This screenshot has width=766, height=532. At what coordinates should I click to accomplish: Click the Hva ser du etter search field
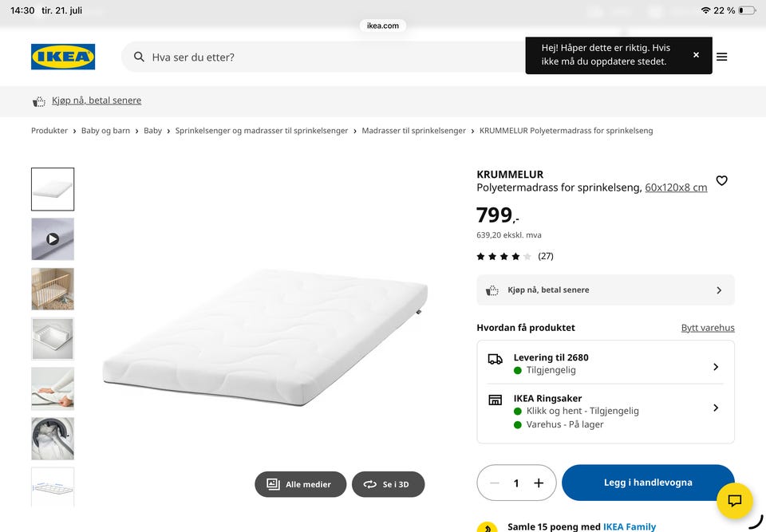(322, 57)
